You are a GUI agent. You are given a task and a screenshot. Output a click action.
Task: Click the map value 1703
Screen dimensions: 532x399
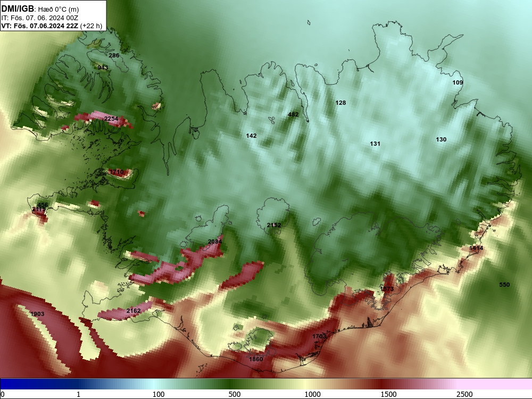pos(319,336)
